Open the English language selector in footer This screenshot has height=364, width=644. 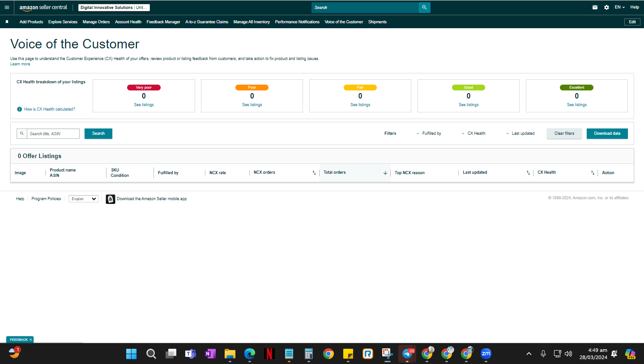(x=83, y=199)
